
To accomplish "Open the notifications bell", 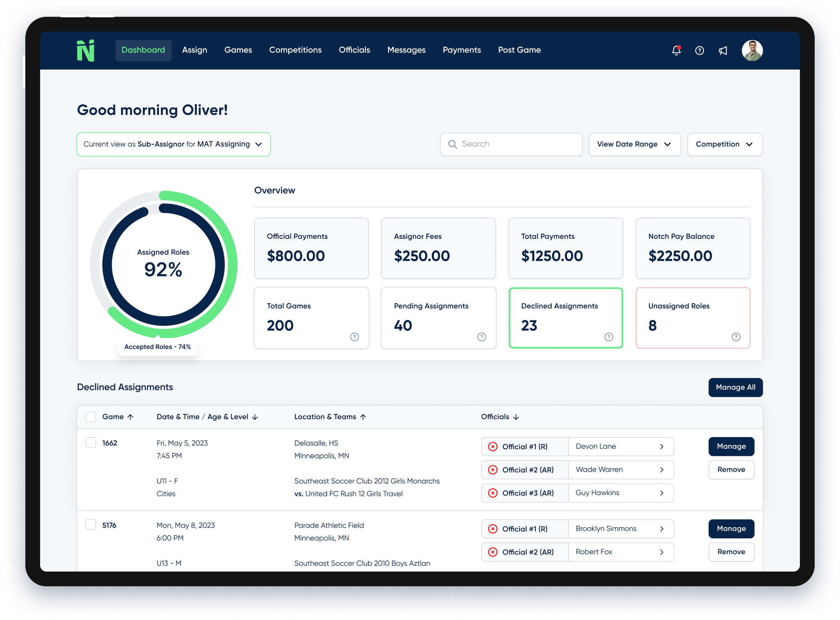I will pos(676,50).
